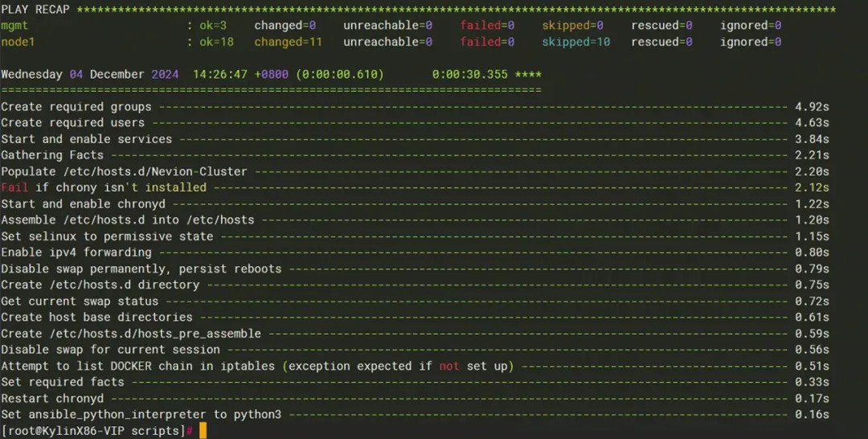Click the '4.92s' duration value
Image resolution: width=868 pixels, height=439 pixels.
[812, 106]
